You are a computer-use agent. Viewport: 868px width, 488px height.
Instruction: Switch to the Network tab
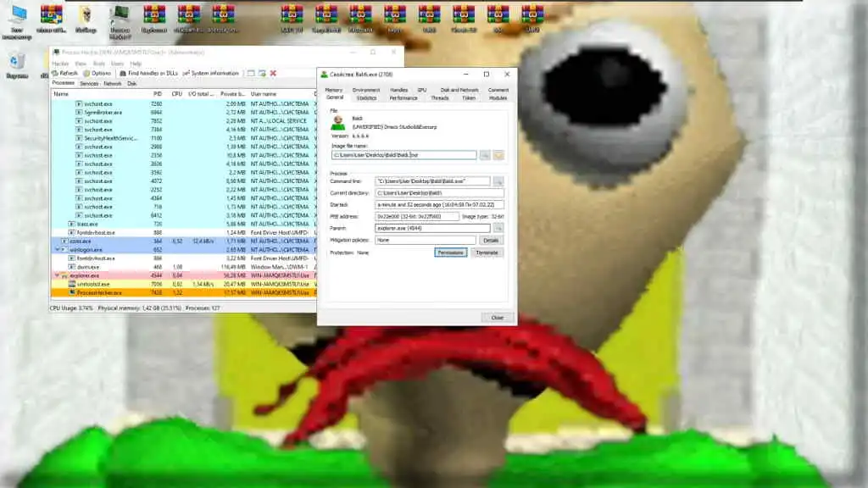click(113, 84)
